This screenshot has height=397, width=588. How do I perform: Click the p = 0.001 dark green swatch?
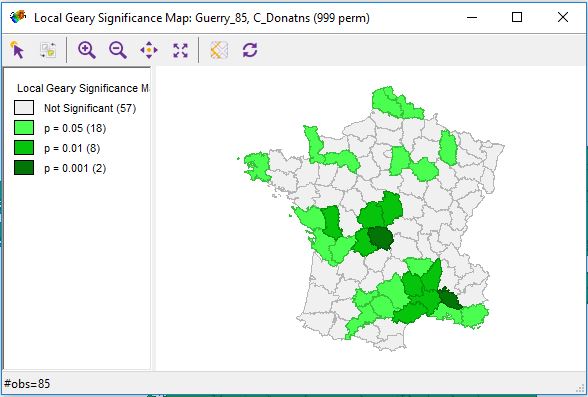click(24, 168)
